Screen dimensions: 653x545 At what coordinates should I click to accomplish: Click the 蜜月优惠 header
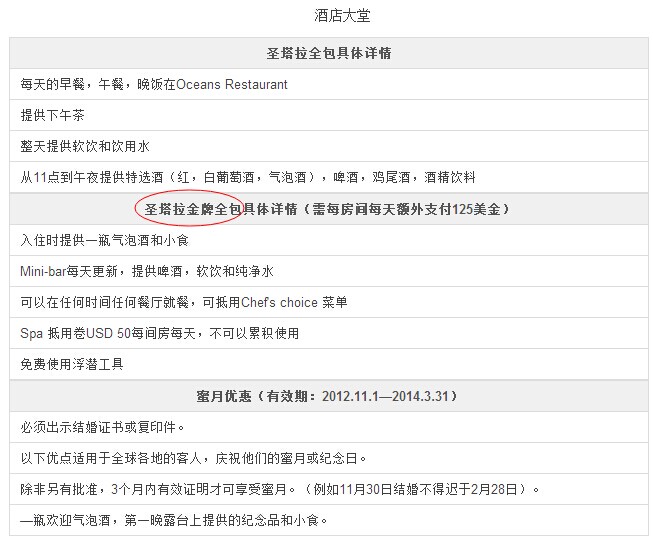(x=225, y=396)
